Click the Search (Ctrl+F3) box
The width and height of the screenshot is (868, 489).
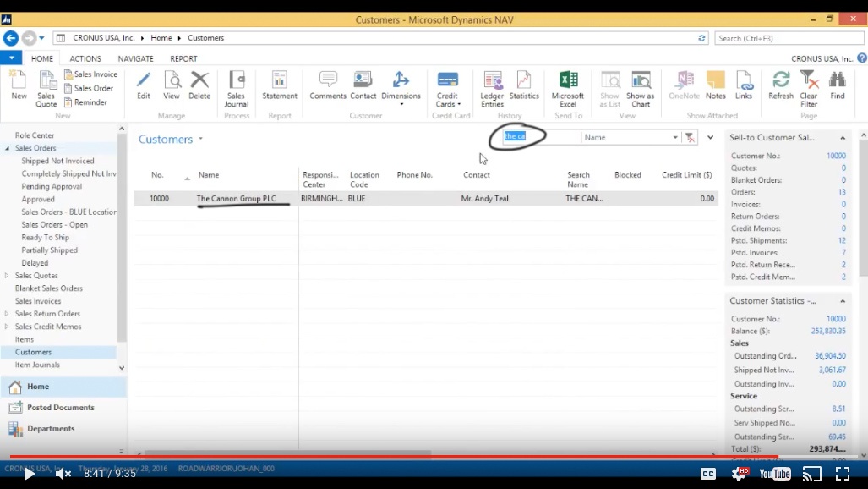[x=789, y=38]
